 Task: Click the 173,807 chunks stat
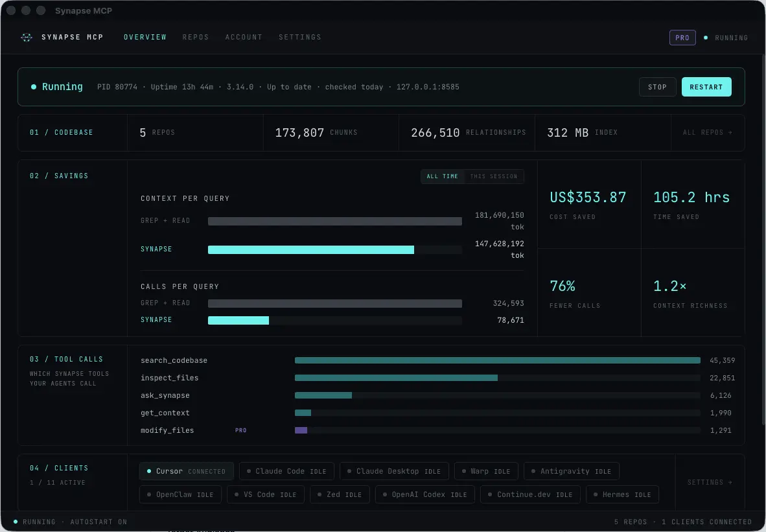pyautogui.click(x=316, y=133)
